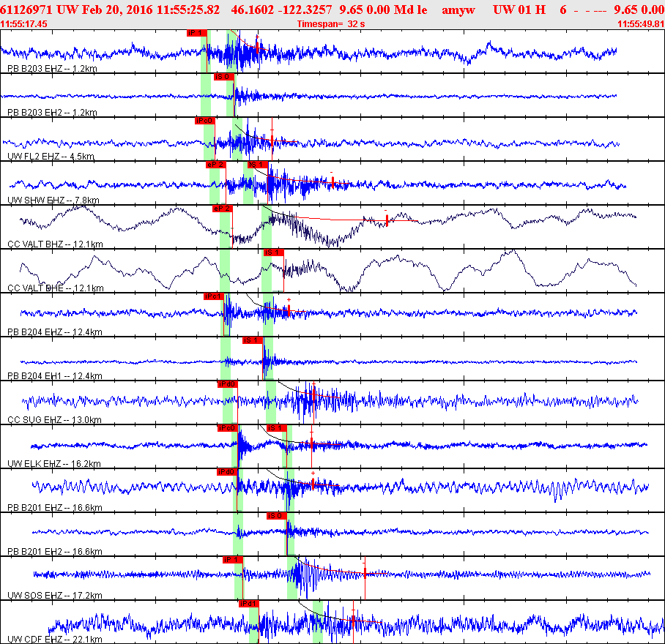Click the iPd0 pick flag on CC SUG EHZ
The width and height of the screenshot is (665, 644).
coord(228,384)
